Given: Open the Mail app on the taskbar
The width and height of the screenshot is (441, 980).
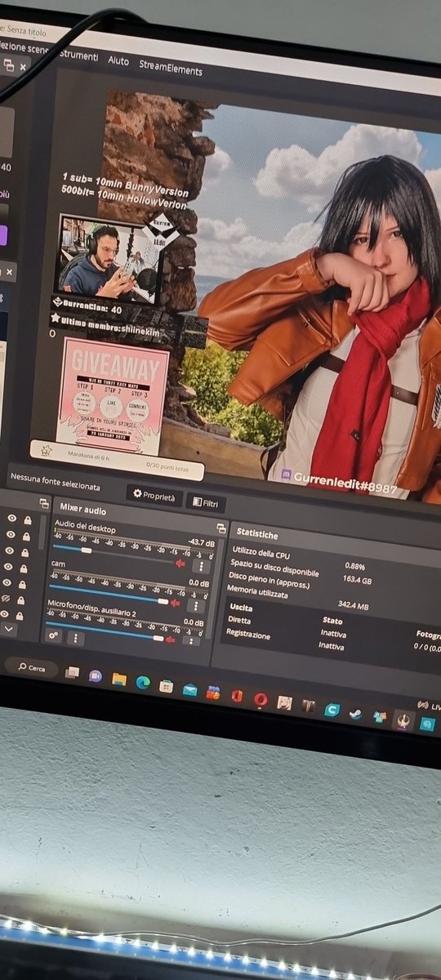Looking at the screenshot, I should pos(189,689).
